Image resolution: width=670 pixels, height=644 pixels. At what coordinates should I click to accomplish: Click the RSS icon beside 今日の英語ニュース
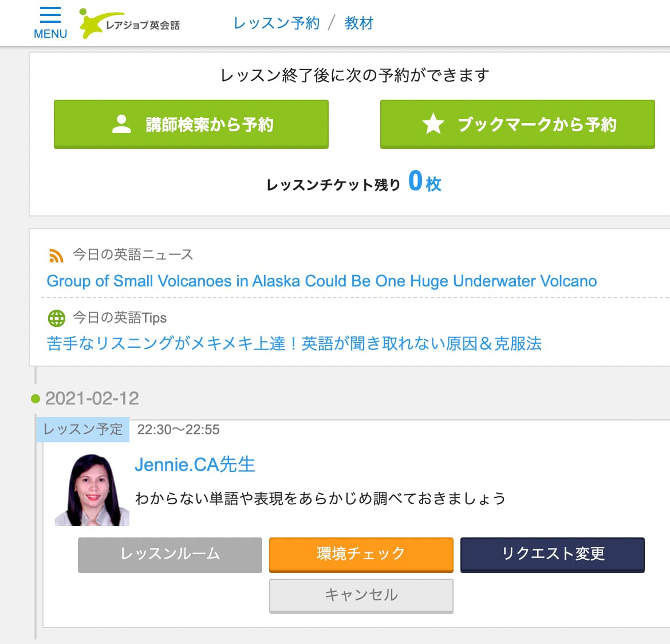[x=55, y=255]
